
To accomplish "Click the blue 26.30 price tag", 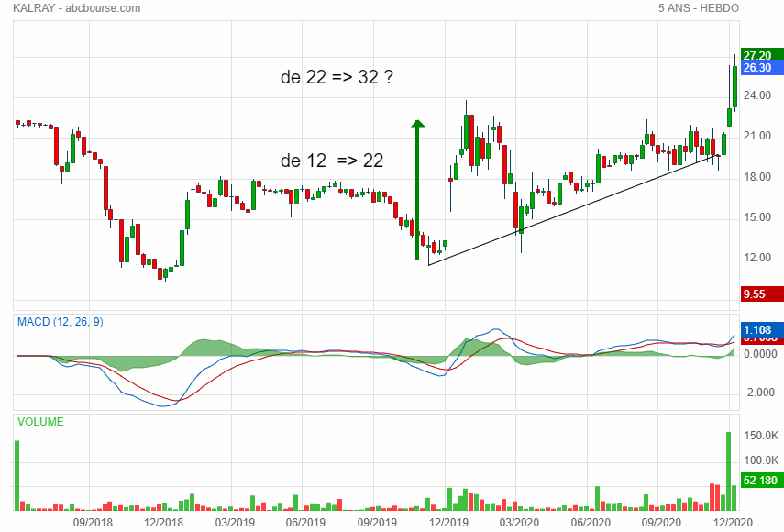I will 762,68.
